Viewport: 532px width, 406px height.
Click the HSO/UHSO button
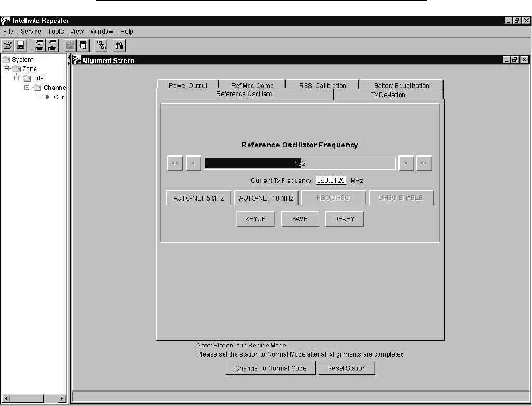click(333, 198)
